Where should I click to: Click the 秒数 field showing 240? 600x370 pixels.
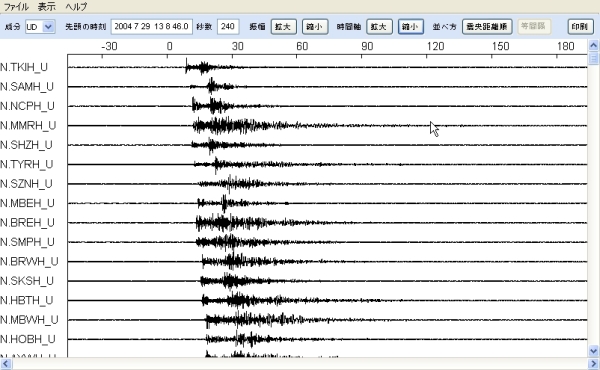228,27
